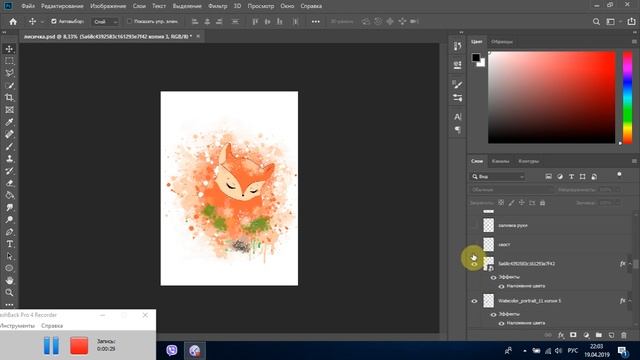Click the delete layer trash button
Screen dimensions: 640x360
pos(624,335)
